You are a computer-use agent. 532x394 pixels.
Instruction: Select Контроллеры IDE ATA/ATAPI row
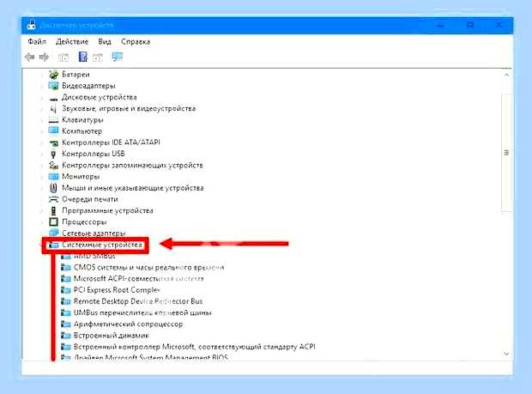111,142
